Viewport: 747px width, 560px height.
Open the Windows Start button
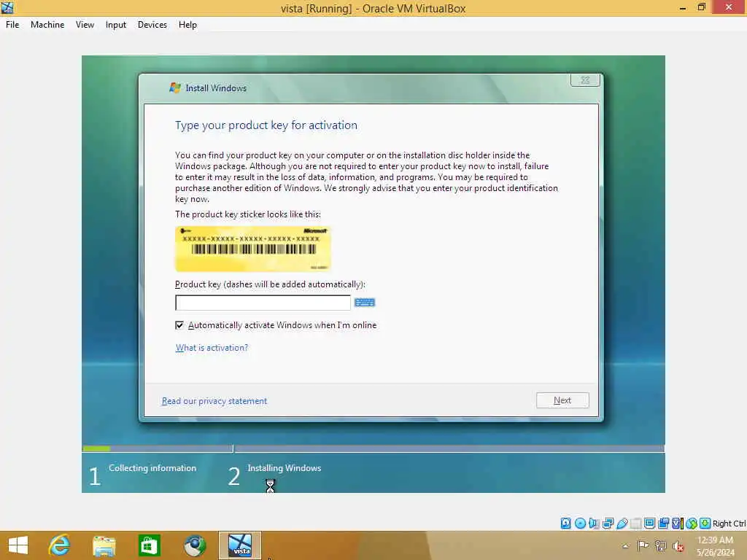(18, 545)
